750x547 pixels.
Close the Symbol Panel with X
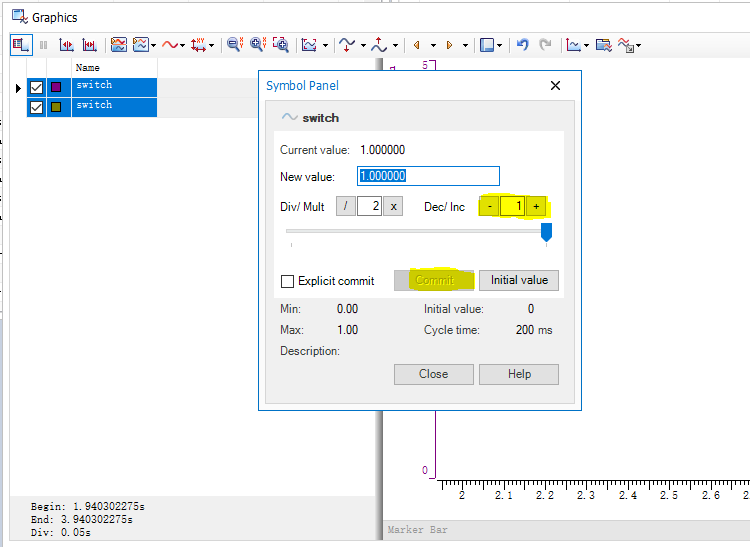pyautogui.click(x=555, y=86)
